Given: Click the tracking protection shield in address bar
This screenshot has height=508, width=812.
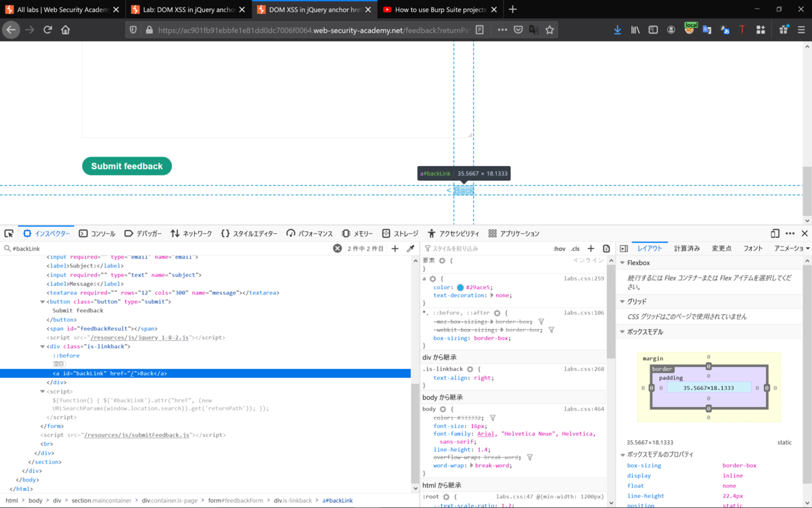Looking at the screenshot, I should click(x=133, y=30).
